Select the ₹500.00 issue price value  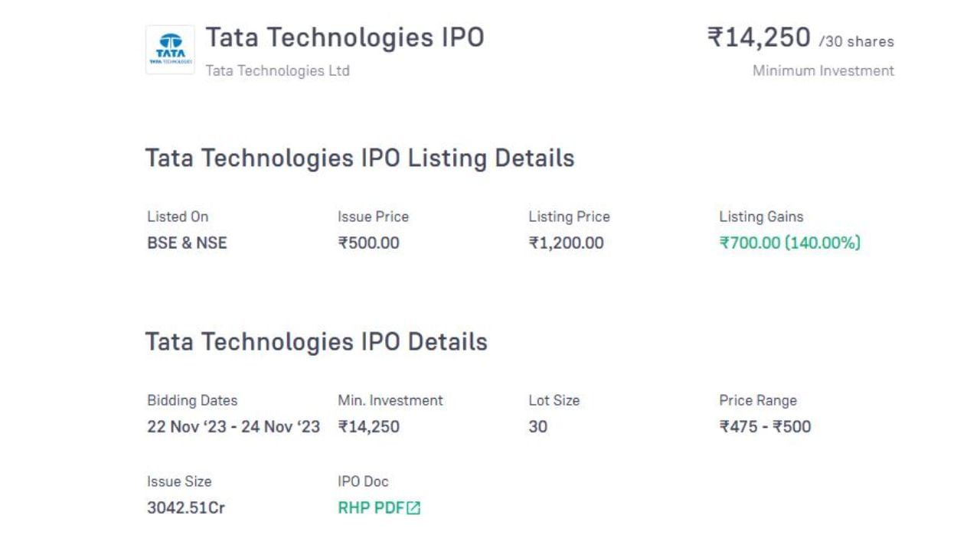coord(368,243)
